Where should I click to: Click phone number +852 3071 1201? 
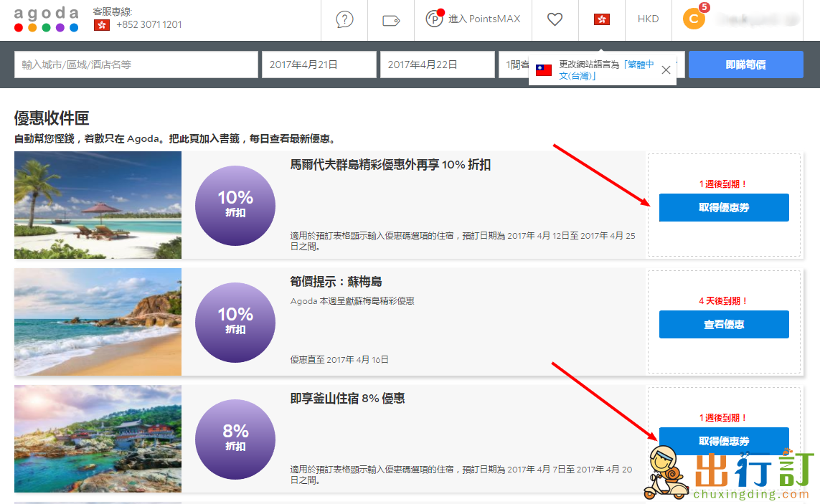pos(149,24)
